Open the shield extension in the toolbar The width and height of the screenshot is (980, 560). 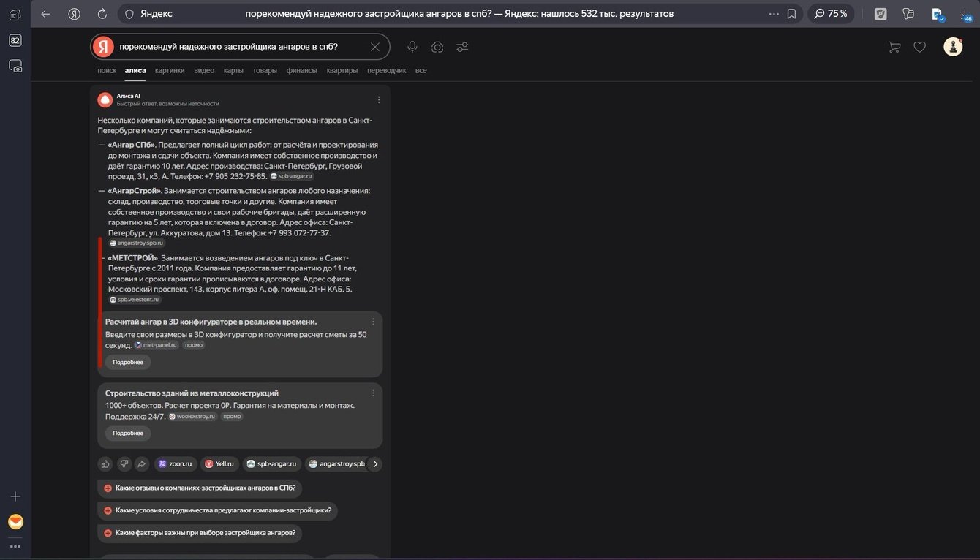[x=881, y=13]
